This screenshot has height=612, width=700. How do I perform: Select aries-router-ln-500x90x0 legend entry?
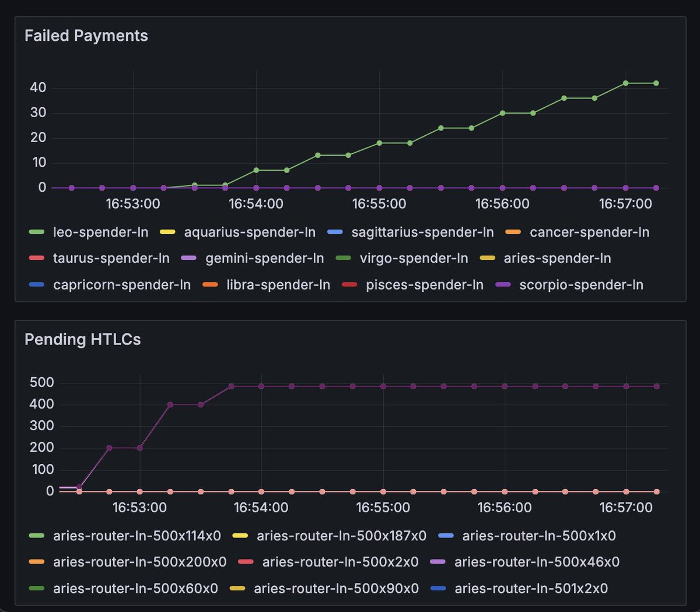pyautogui.click(x=324, y=588)
